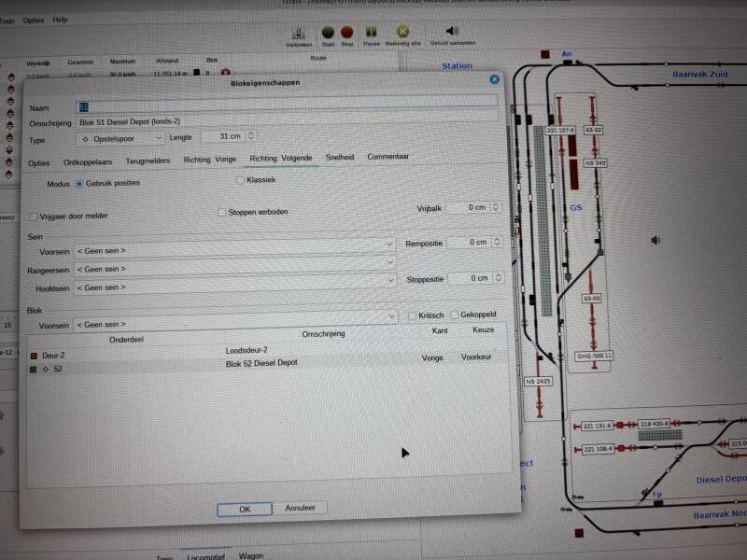Screen dimensions: 747x560
Task: Click train label 221 108-4 on layout
Action: (x=598, y=449)
